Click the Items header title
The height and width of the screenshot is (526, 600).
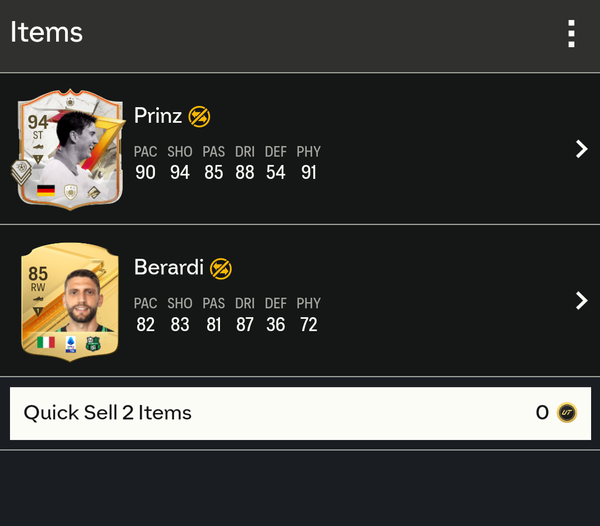tap(46, 32)
